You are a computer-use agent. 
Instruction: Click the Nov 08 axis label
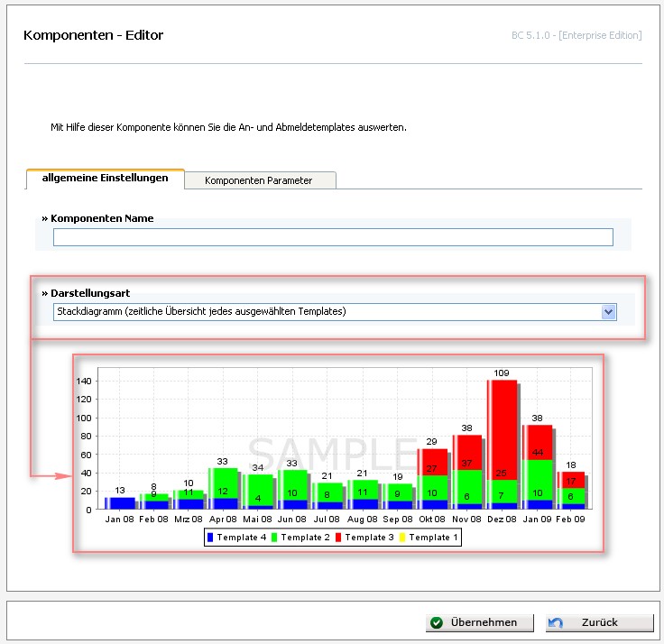pos(466,520)
